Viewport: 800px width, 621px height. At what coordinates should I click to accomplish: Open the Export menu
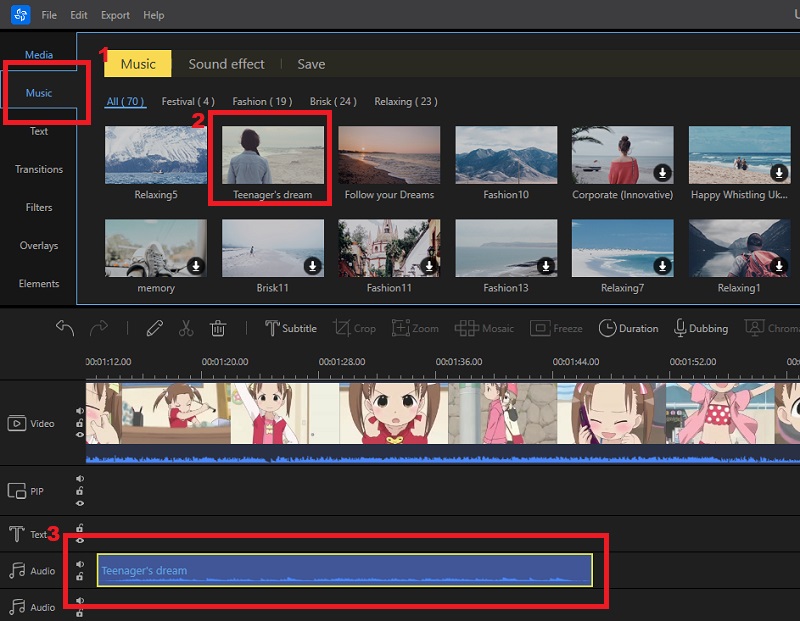(115, 16)
